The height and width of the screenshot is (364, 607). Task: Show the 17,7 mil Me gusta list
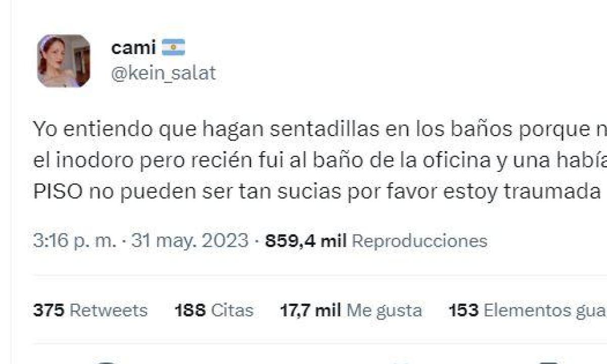click(x=351, y=310)
